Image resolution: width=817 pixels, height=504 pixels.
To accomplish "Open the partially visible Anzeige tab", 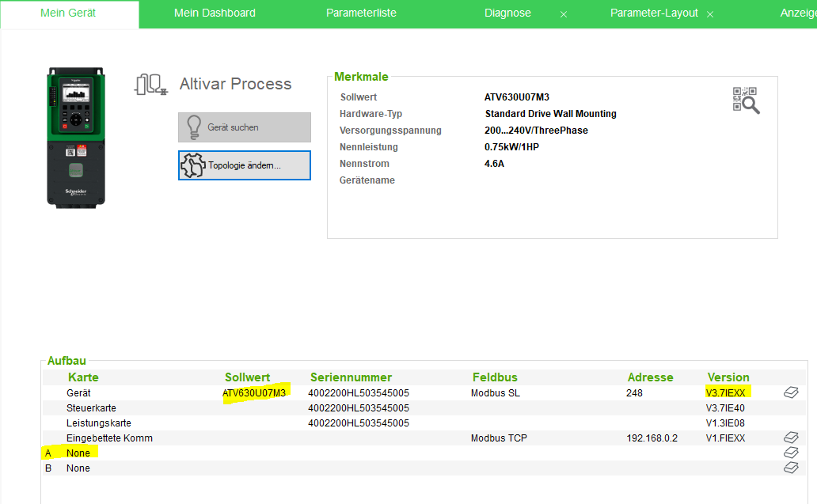I will [798, 13].
